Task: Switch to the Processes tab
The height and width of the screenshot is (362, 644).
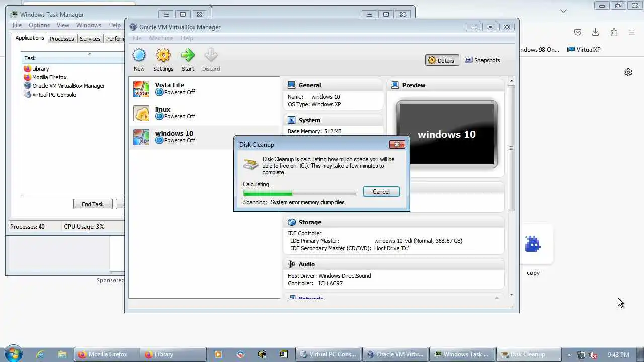Action: point(62,39)
